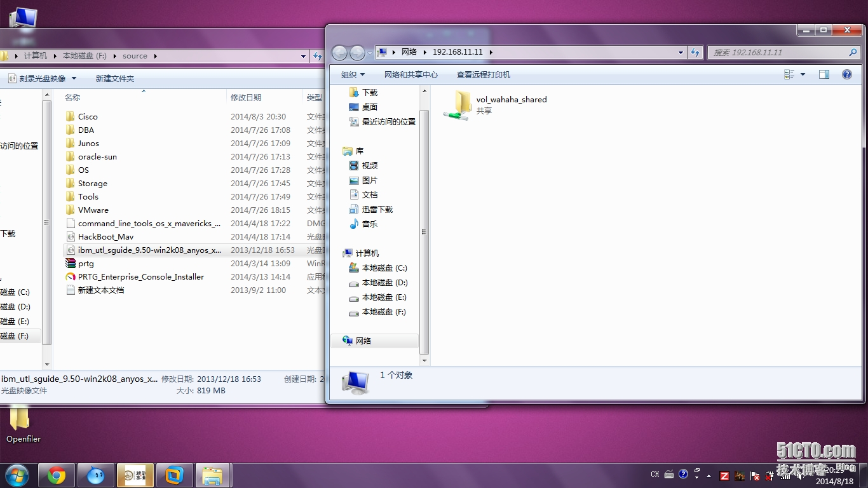Expand the arrow after 网络 in address bar
Screen dimensions: 868x488
point(425,52)
